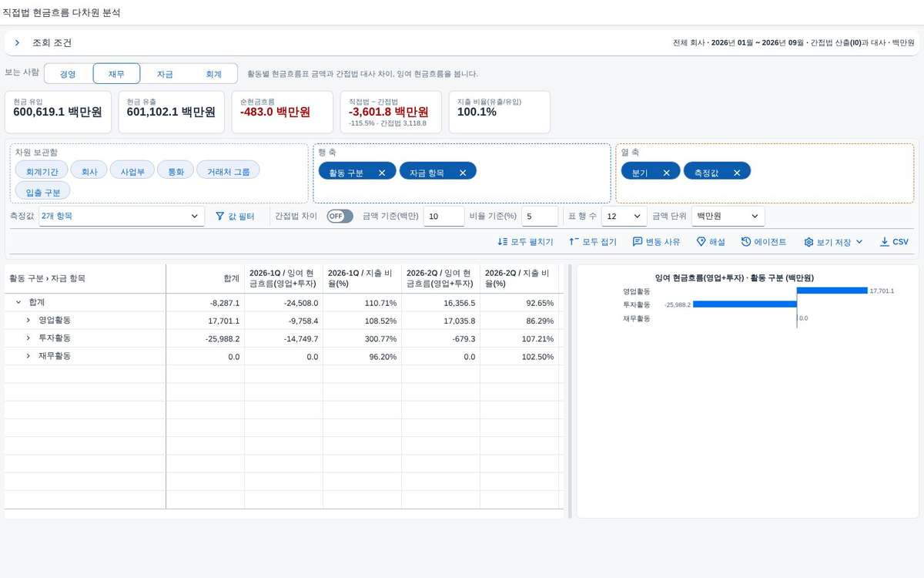Click the 합계 column header
This screenshot has height=578, width=924.
click(x=205, y=278)
